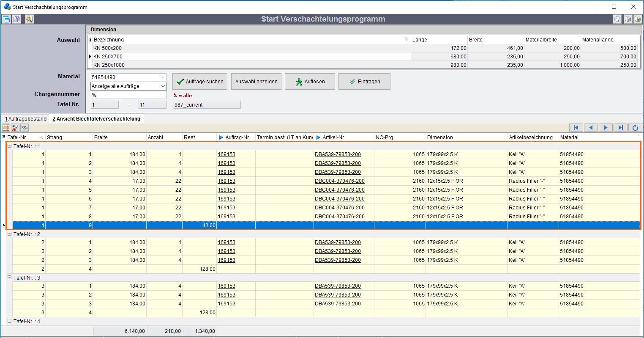Sort by the Länge column header

[439, 39]
